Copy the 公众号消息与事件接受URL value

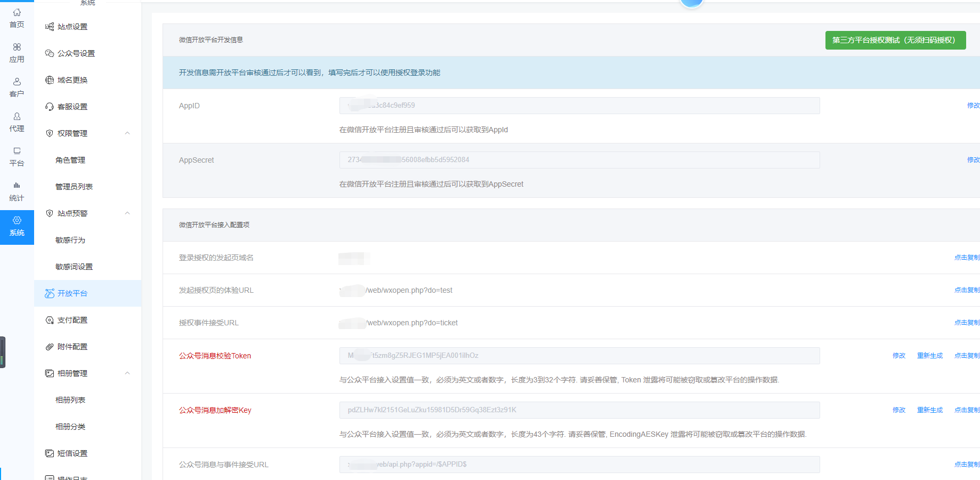tap(967, 465)
